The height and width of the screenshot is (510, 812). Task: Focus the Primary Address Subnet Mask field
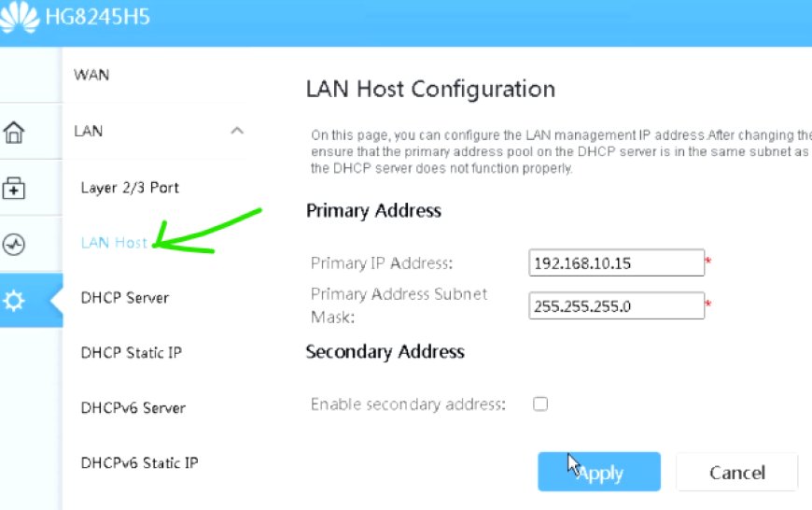(x=616, y=305)
